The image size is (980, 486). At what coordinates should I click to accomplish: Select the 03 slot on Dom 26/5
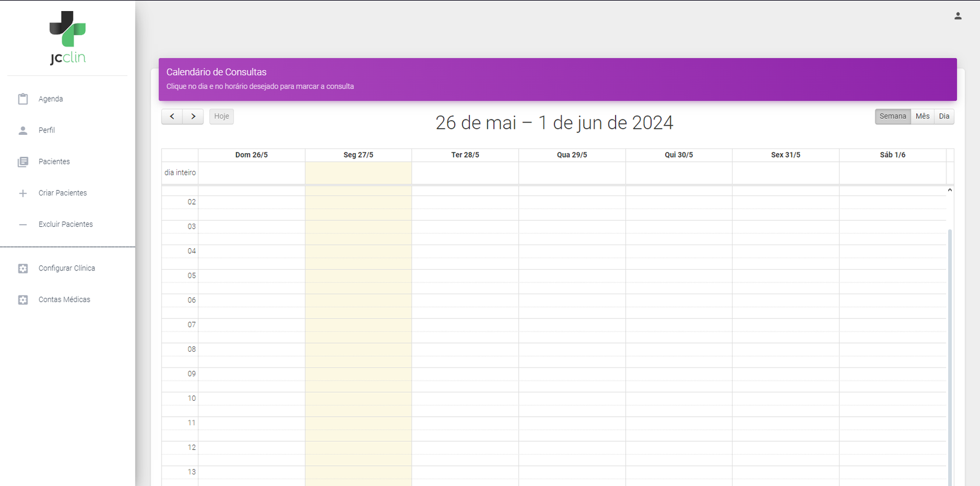pyautogui.click(x=252, y=227)
